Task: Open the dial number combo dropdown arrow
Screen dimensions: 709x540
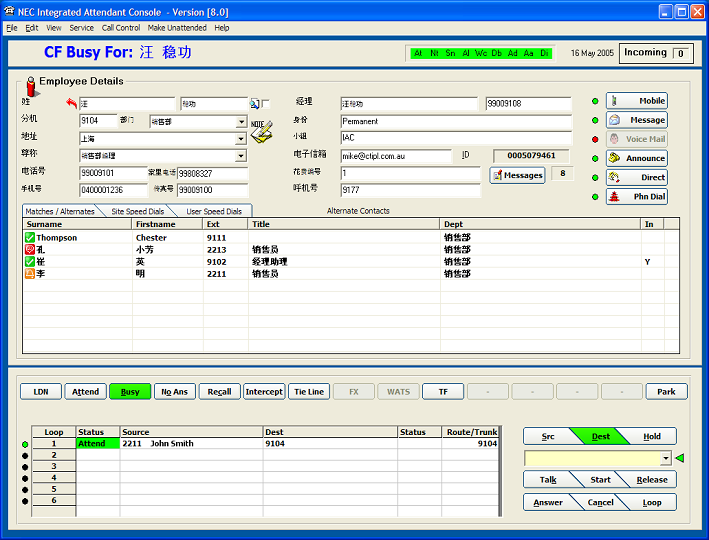Action: pos(666,458)
